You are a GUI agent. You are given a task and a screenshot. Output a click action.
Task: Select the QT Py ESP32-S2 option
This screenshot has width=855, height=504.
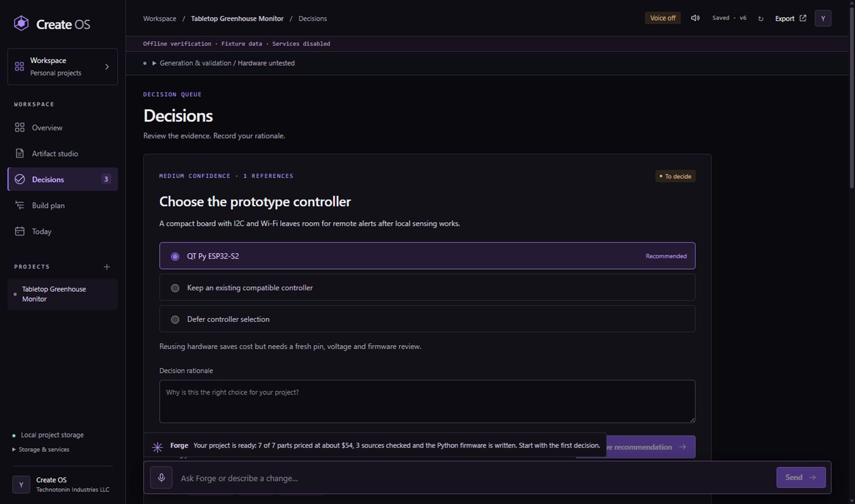point(427,256)
